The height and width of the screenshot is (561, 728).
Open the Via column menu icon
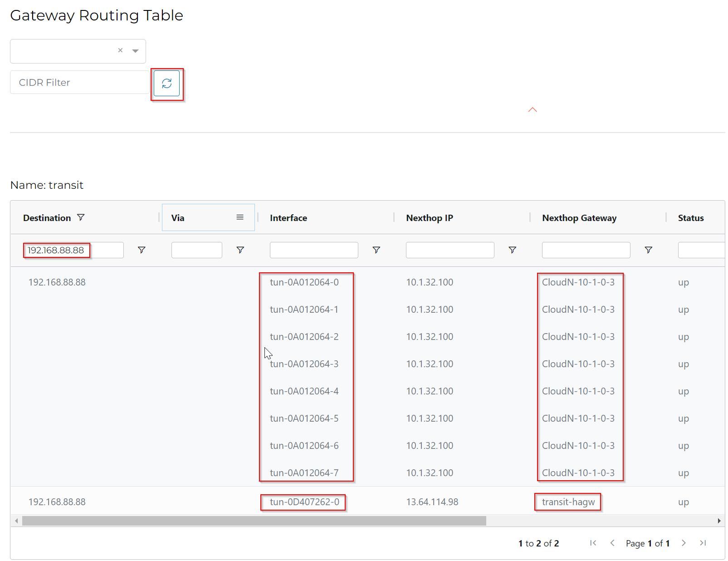240,217
